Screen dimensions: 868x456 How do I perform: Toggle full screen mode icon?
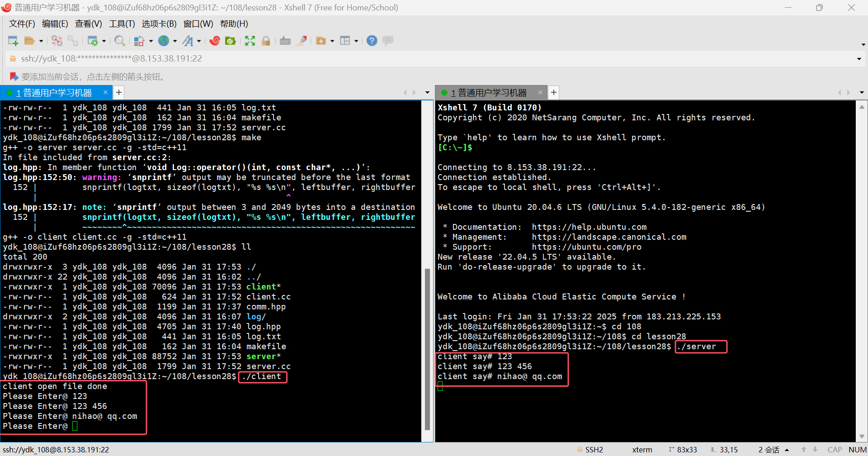point(250,41)
